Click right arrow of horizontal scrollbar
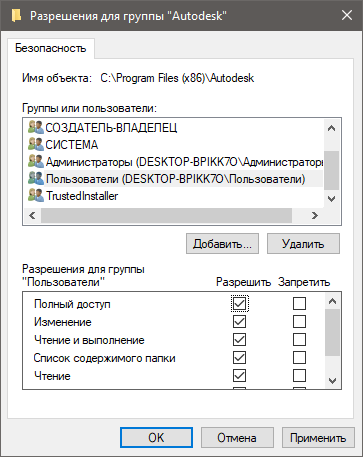 tap(315, 216)
